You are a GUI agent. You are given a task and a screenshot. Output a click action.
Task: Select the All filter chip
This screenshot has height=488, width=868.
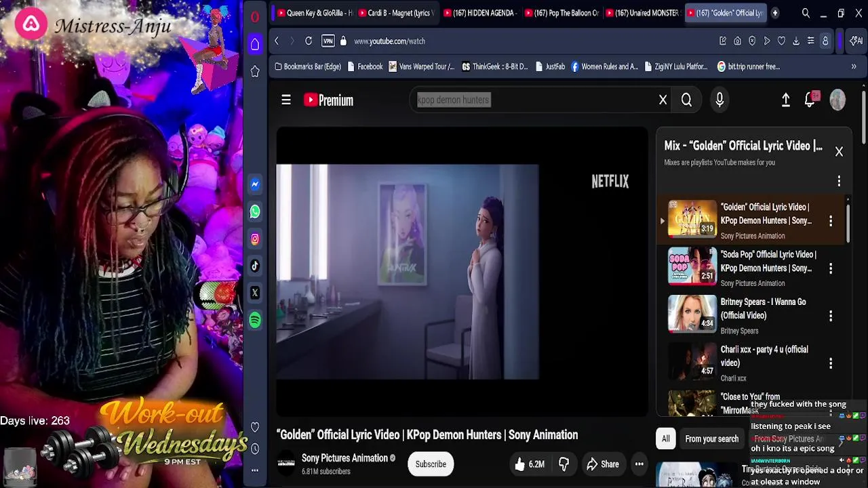point(665,439)
